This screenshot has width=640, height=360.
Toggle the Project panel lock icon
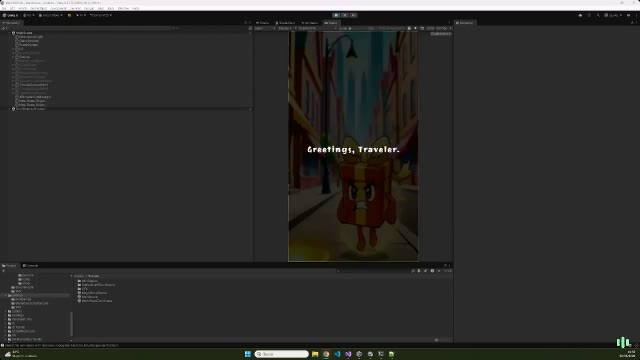pyautogui.click(x=445, y=265)
